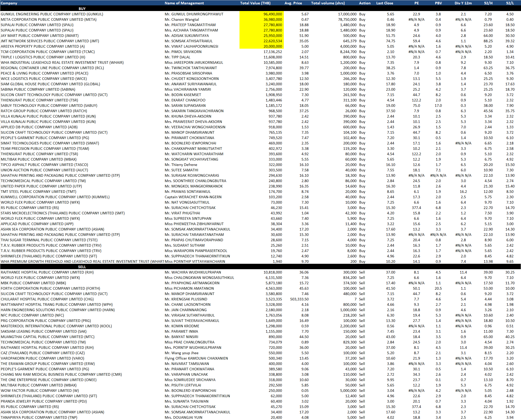Viewport: 521px width, 420px height.
Task: Select Captain WERACHET KHAN-NGERN cell
Action: [x=193, y=197]
